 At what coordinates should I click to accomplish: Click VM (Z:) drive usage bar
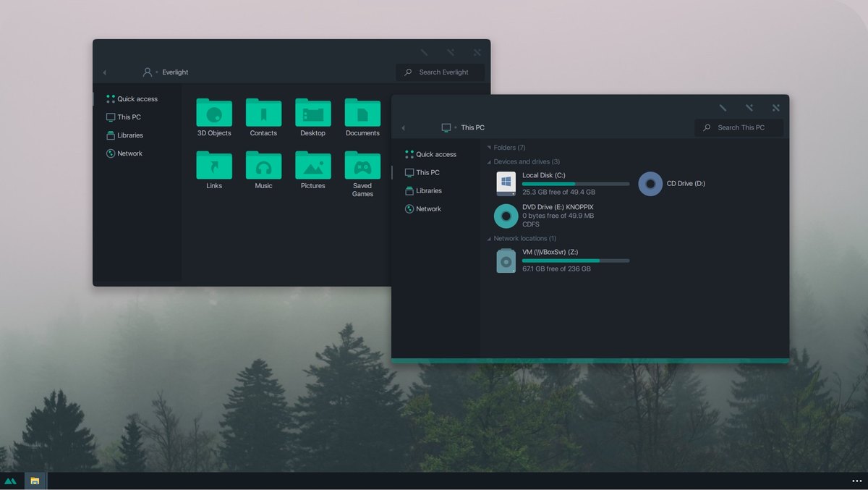(576, 261)
